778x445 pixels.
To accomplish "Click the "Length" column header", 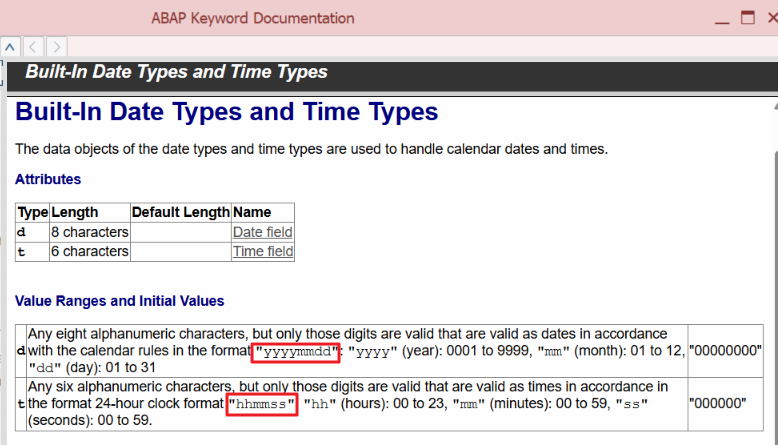I will pyautogui.click(x=90, y=212).
